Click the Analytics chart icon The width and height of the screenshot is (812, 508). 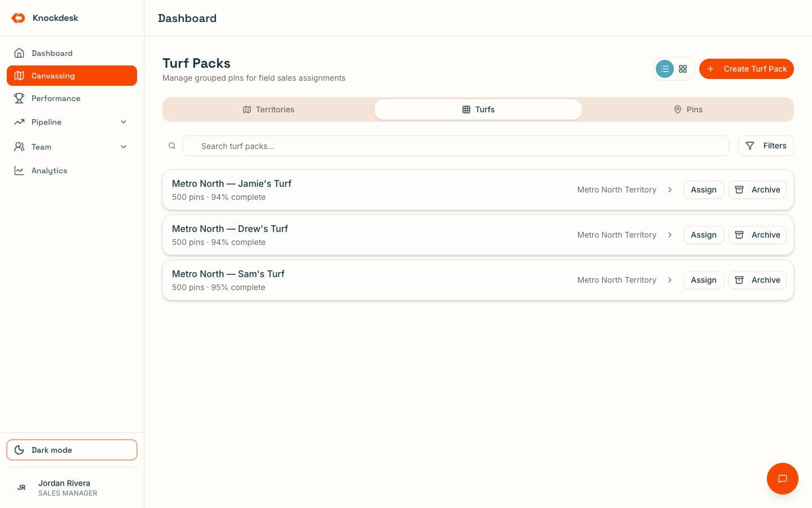(x=19, y=170)
